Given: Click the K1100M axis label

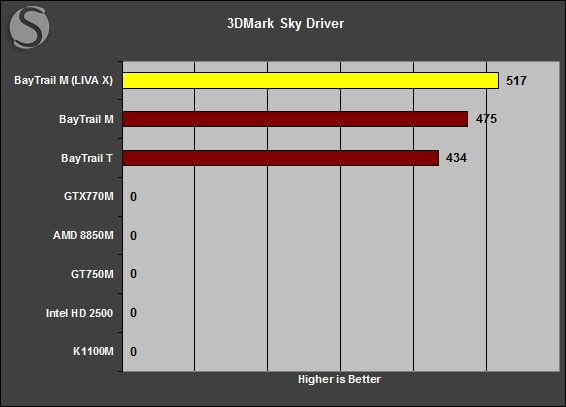Looking at the screenshot, I should click(93, 351).
